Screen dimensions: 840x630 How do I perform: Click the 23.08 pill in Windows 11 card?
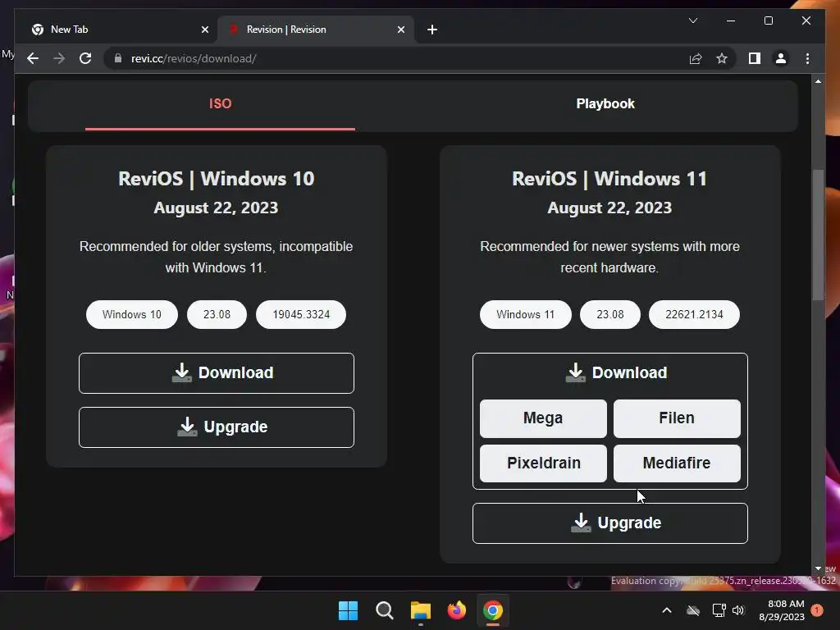[x=610, y=314]
